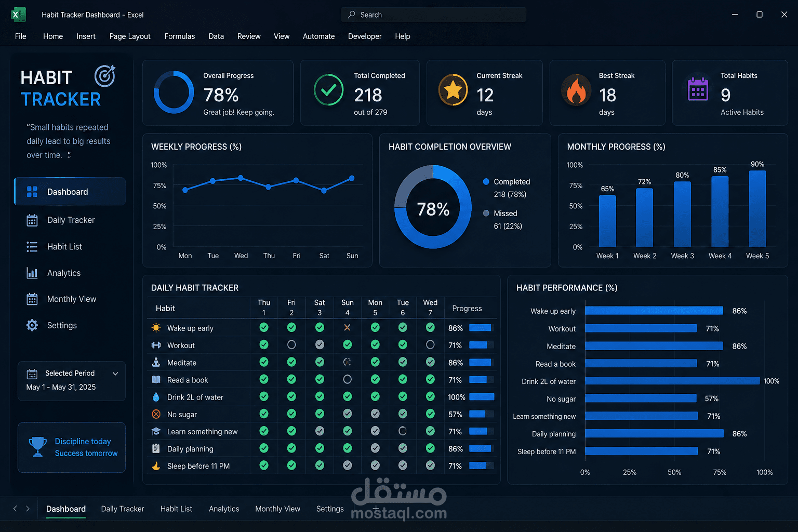The width and height of the screenshot is (798, 532).
Task: Switch to the Daily Tracker sheet tab
Action: (x=123, y=509)
